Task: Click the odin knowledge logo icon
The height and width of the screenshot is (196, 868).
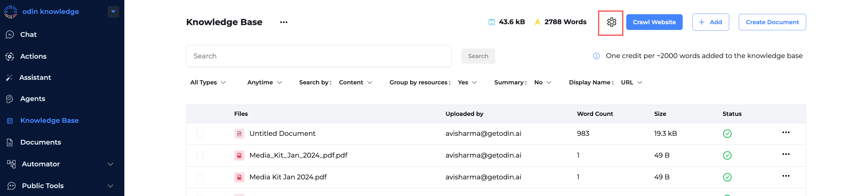Action: [11, 12]
